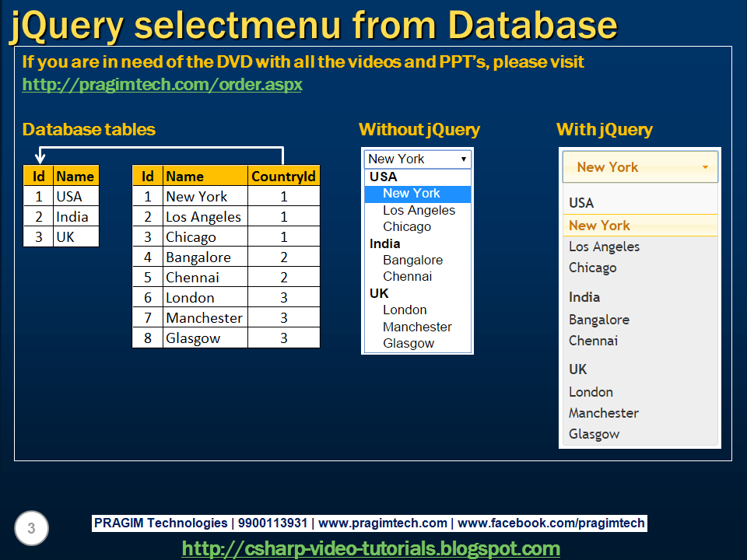Click the Without jQuery heading
The height and width of the screenshot is (560, 747).
(419, 130)
